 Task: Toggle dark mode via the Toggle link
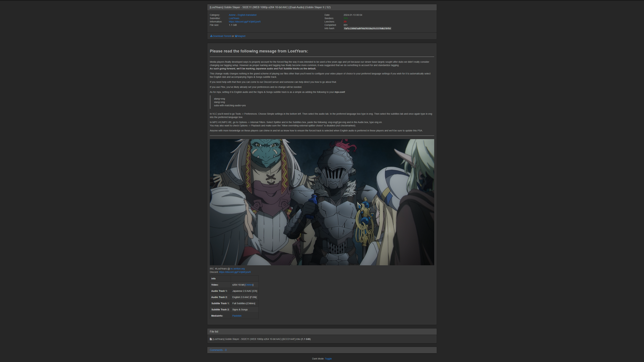pos(328,358)
